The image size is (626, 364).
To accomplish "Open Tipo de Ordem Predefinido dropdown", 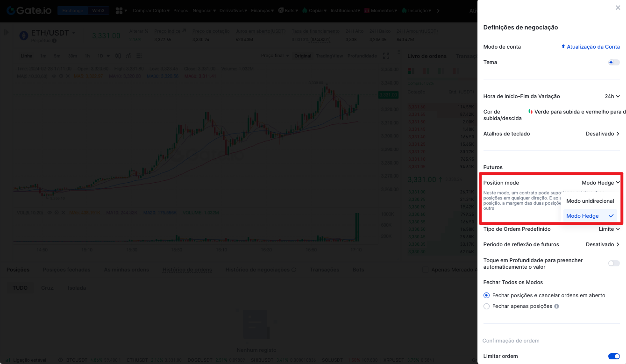I will click(x=609, y=229).
